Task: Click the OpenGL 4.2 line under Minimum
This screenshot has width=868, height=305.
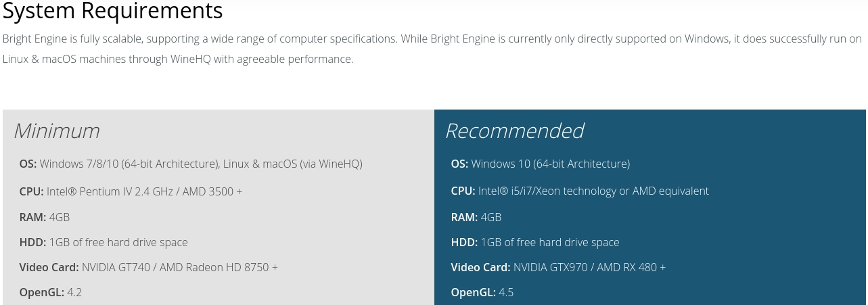Action: pos(51,292)
